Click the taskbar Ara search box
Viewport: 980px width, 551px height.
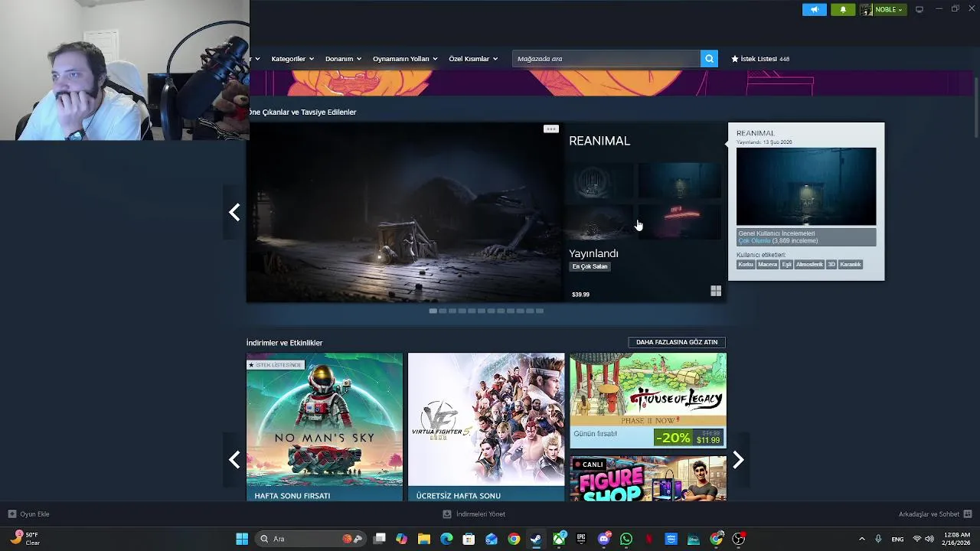tap(311, 539)
